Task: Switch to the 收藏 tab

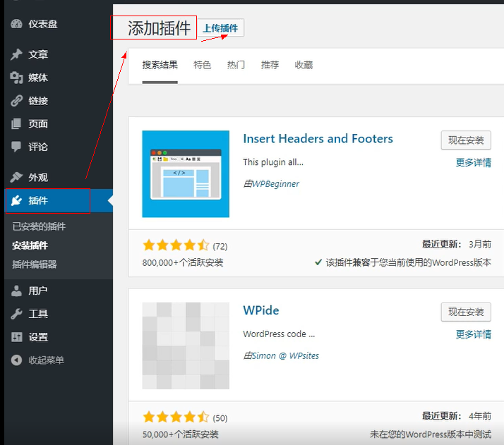Action: click(304, 65)
